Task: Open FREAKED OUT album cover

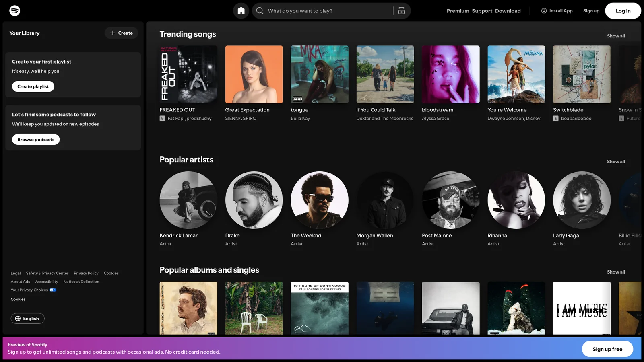Action: click(188, 74)
